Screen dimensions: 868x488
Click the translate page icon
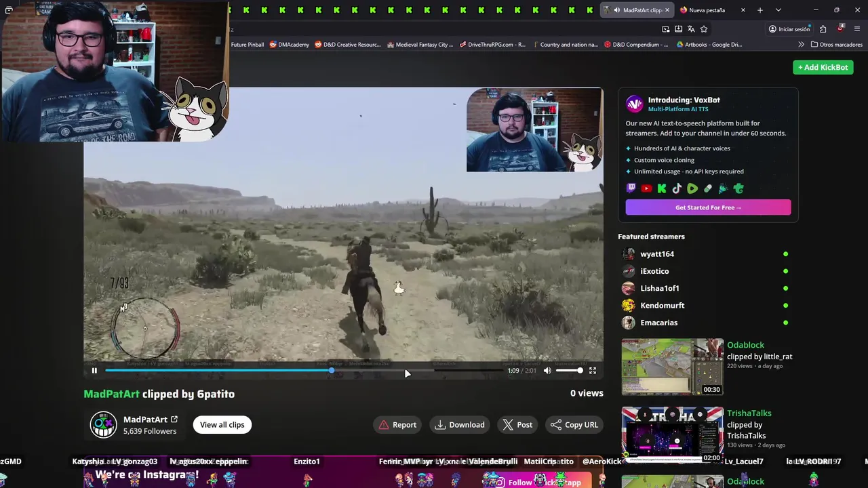(691, 29)
